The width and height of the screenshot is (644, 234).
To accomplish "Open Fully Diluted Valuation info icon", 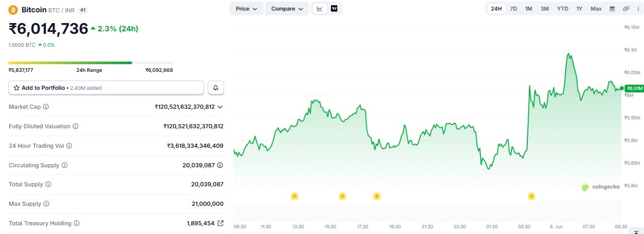I will [x=76, y=126].
